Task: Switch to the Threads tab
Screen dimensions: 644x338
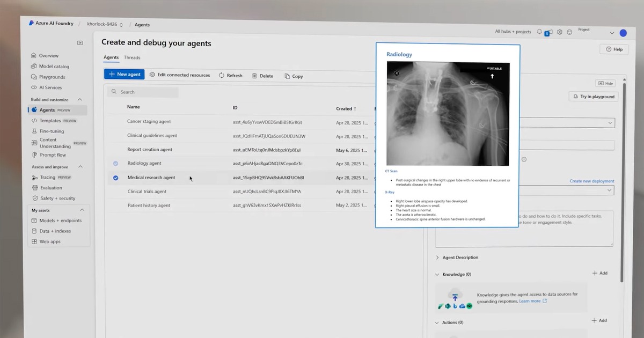Action: click(x=132, y=57)
